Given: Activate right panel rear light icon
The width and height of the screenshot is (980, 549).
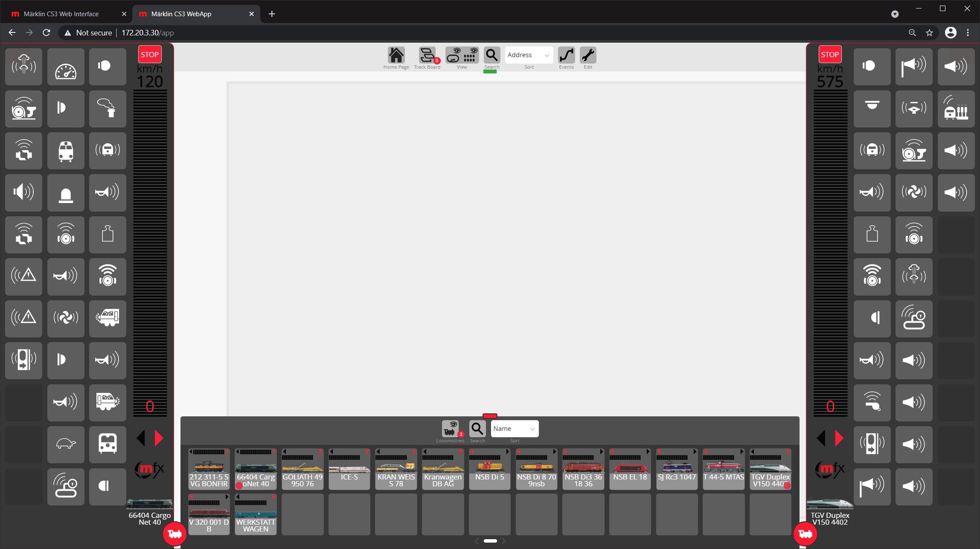Looking at the screenshot, I should (x=872, y=319).
